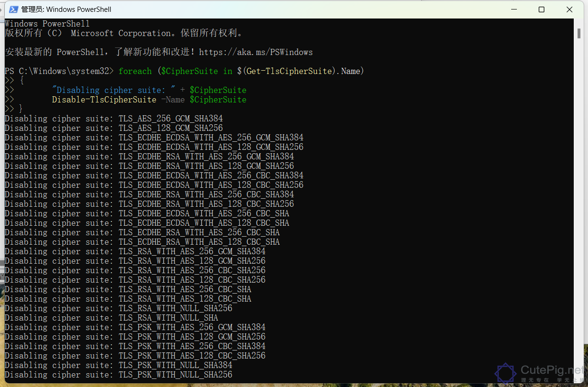Click the CutePig.net watermark logo
Screen dimensions: 588x387
click(x=505, y=374)
